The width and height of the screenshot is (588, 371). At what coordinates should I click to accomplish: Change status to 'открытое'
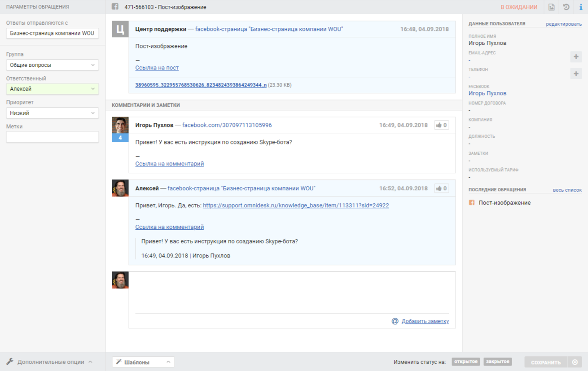[x=466, y=362]
